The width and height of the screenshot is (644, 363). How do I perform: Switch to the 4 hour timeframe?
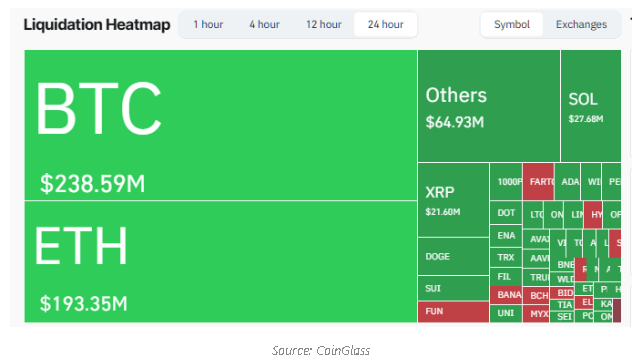point(264,25)
